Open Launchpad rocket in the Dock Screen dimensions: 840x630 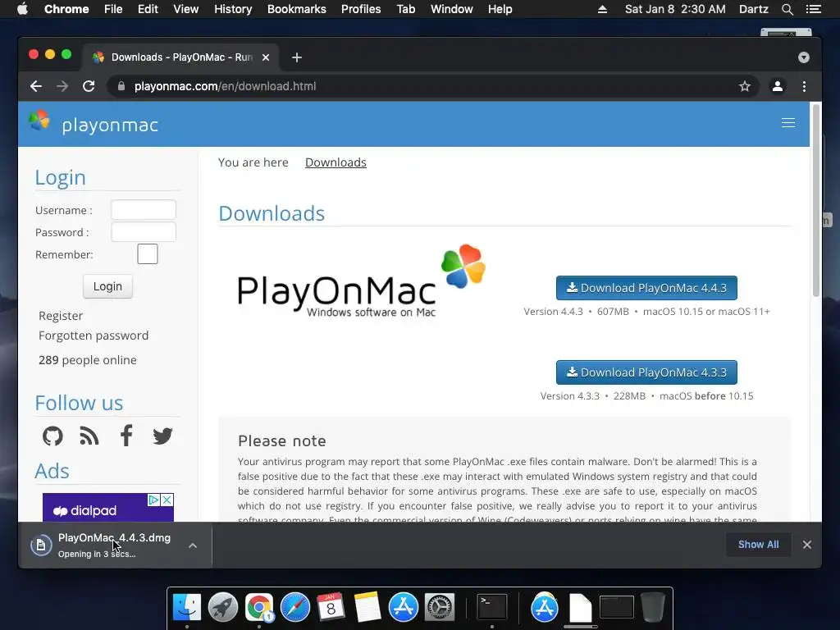[x=223, y=608]
